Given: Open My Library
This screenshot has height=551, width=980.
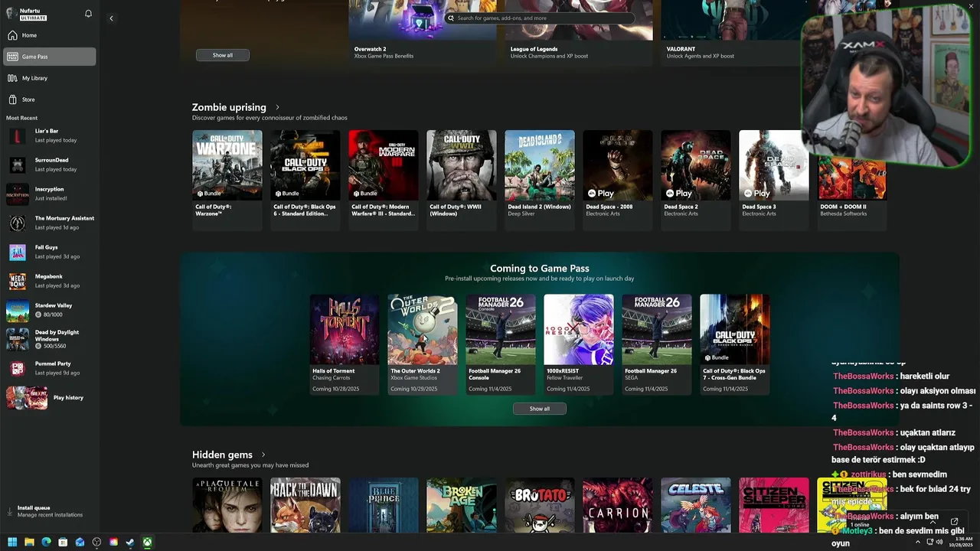Looking at the screenshot, I should click(50, 78).
